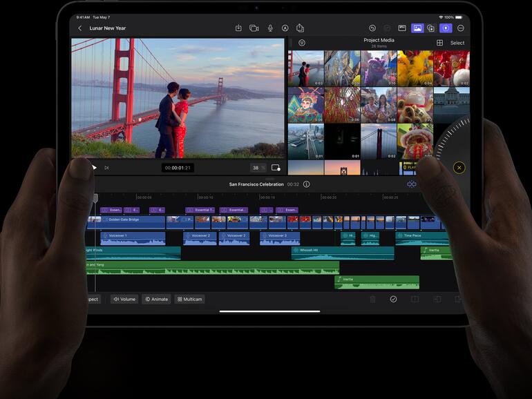Tap the 00:00:20 ruler mark
This screenshot has width=532, height=399.
328,197
